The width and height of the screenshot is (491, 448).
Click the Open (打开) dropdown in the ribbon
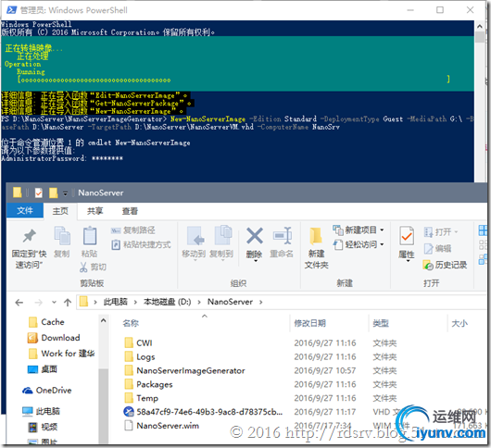(x=441, y=232)
